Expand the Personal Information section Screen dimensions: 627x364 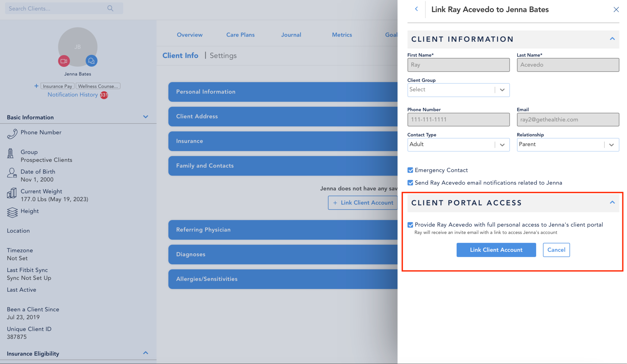[x=283, y=92]
